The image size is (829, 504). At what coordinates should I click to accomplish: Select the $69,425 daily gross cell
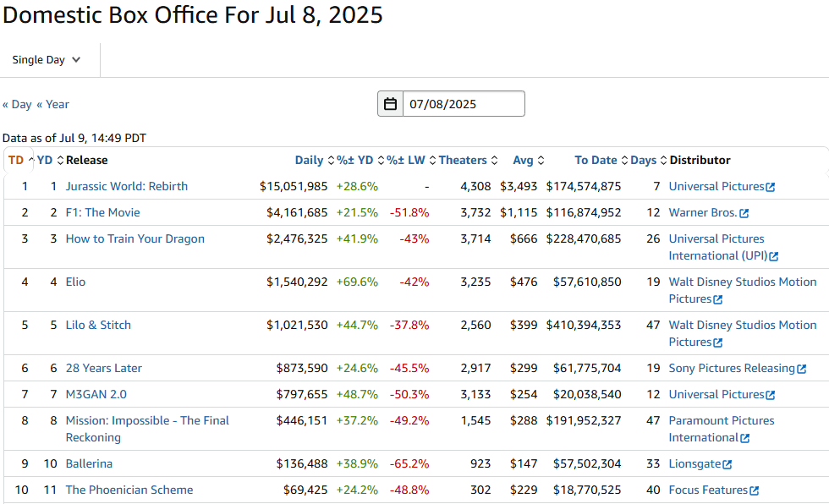(x=305, y=490)
